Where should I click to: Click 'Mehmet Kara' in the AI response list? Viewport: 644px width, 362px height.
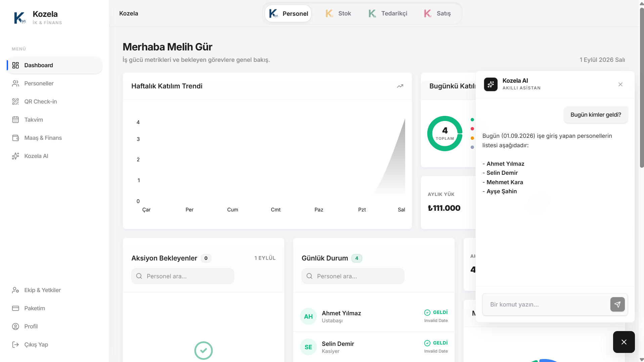(505, 182)
